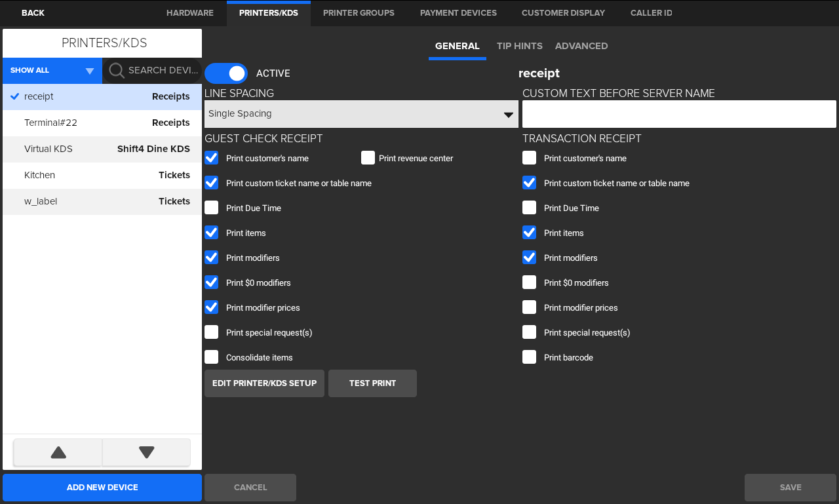Enable Consolidate items checkbox
This screenshot has height=504, width=839.
click(x=211, y=357)
